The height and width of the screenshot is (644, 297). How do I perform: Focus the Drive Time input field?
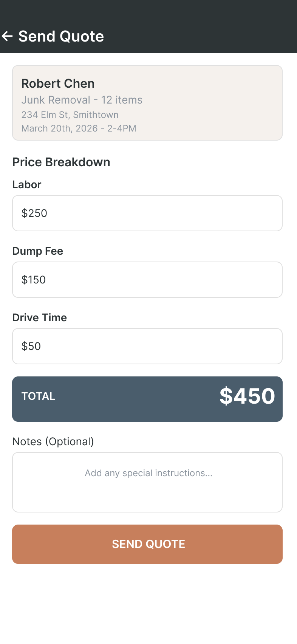pyautogui.click(x=147, y=346)
